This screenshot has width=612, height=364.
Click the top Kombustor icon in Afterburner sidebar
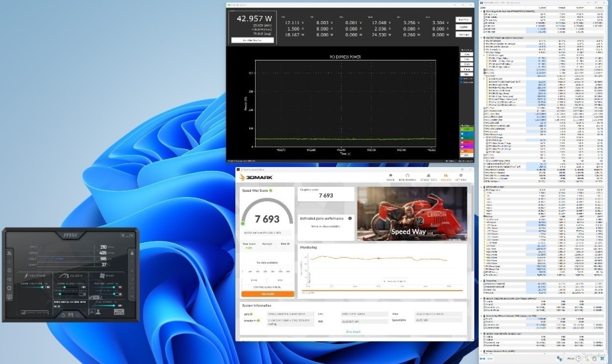pos(10,253)
